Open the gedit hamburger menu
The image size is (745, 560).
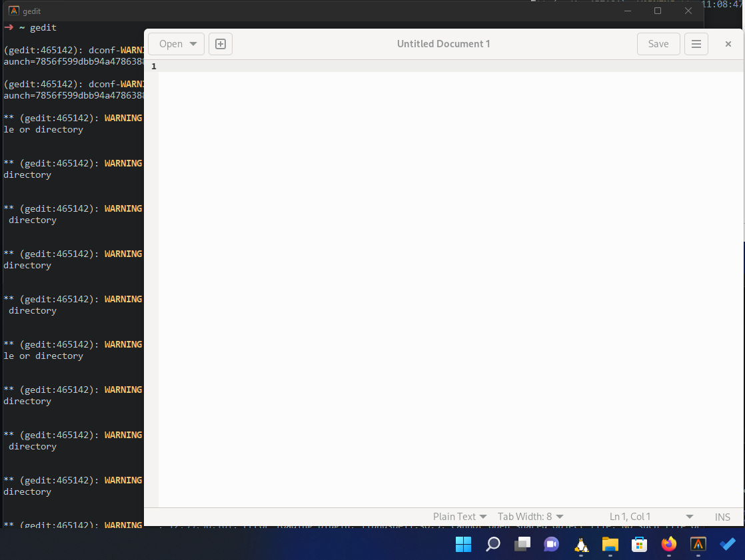pyautogui.click(x=696, y=44)
